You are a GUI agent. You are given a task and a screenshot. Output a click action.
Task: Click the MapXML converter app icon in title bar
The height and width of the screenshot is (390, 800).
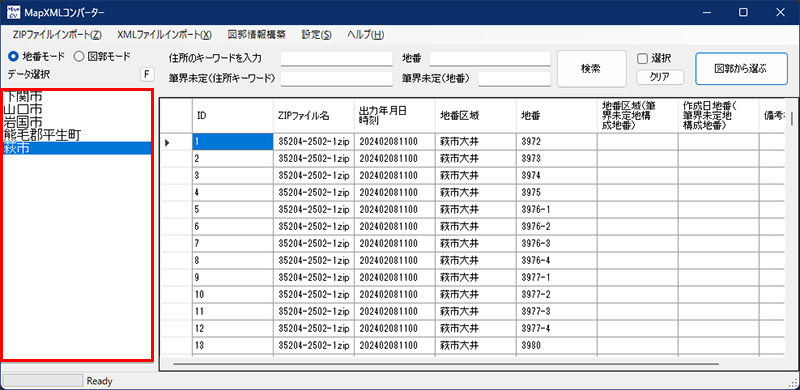click(13, 12)
